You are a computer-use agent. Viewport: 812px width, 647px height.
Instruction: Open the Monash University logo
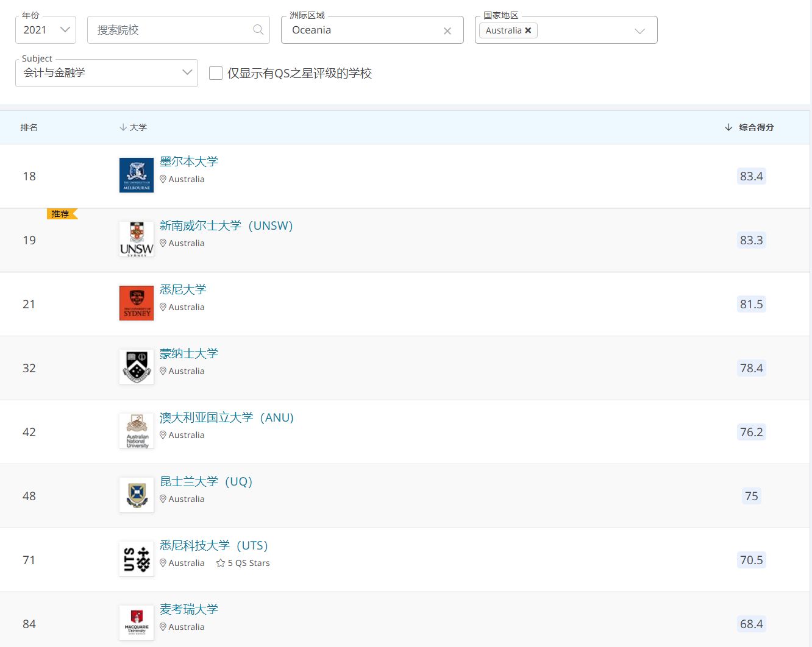coord(137,367)
